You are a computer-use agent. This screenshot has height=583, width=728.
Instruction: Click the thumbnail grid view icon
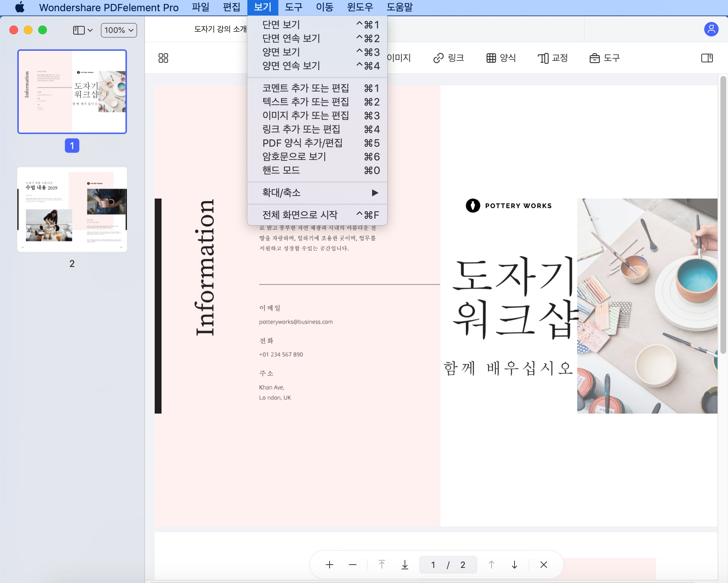point(163,58)
